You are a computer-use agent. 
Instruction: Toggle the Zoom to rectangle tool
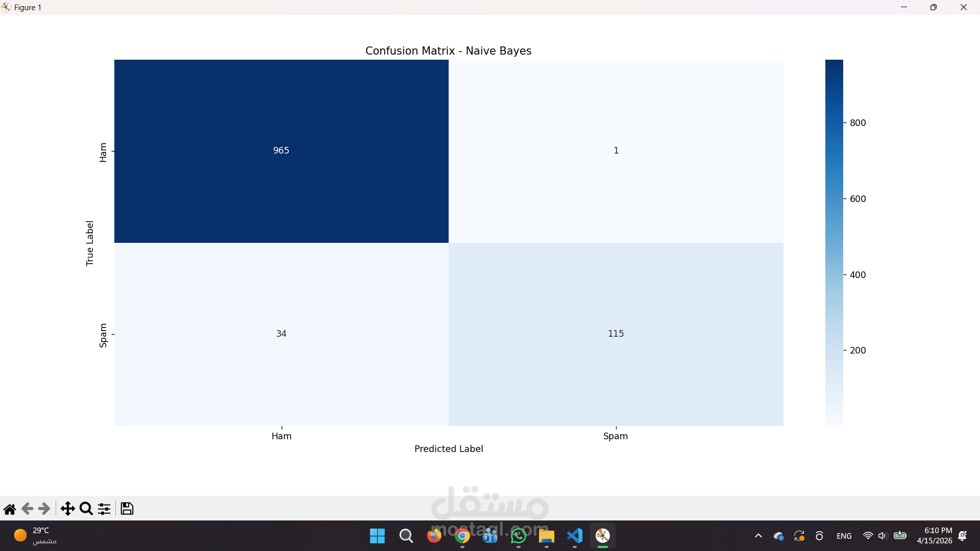coord(86,509)
